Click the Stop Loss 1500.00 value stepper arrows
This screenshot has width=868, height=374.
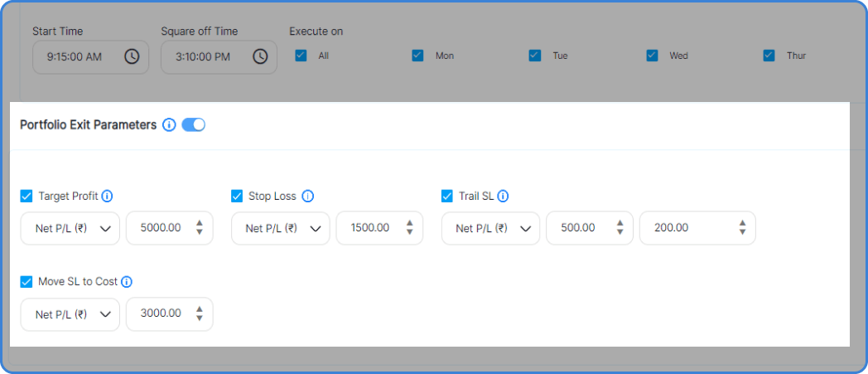[410, 228]
